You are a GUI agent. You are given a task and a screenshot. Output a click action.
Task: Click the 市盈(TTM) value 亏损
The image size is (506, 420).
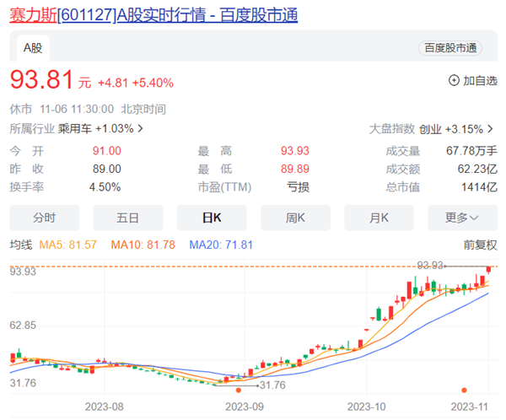click(299, 187)
